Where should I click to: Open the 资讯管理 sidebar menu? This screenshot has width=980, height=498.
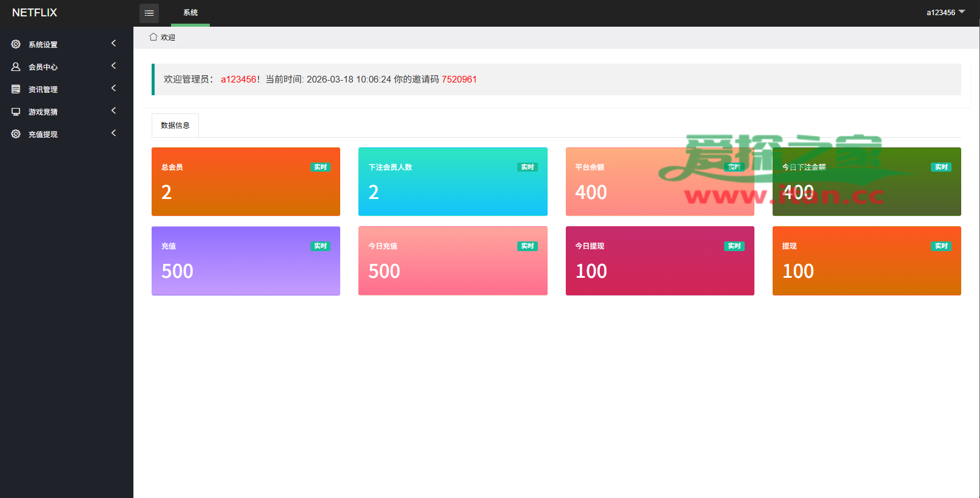pyautogui.click(x=43, y=89)
